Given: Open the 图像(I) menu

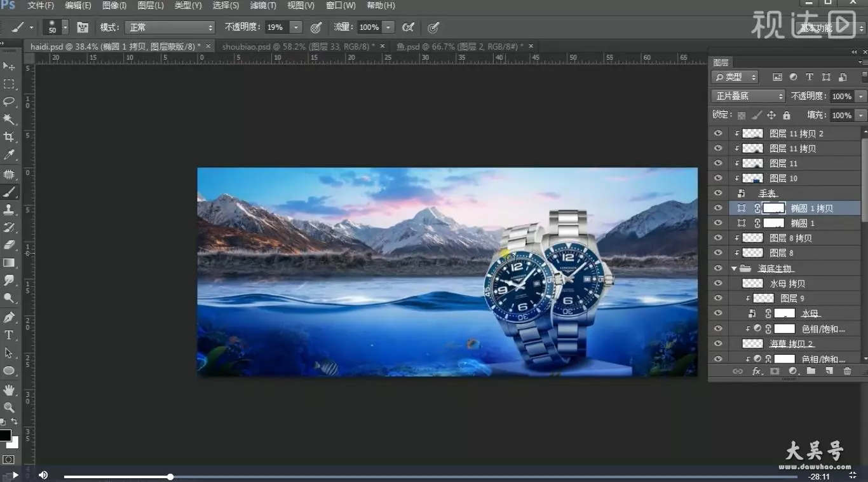Looking at the screenshot, I should click(x=114, y=5).
